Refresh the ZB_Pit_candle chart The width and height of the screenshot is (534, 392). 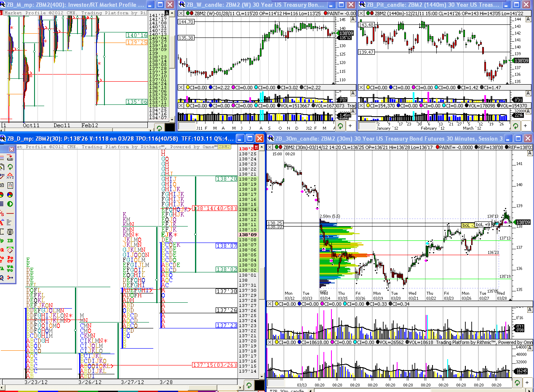515,125
